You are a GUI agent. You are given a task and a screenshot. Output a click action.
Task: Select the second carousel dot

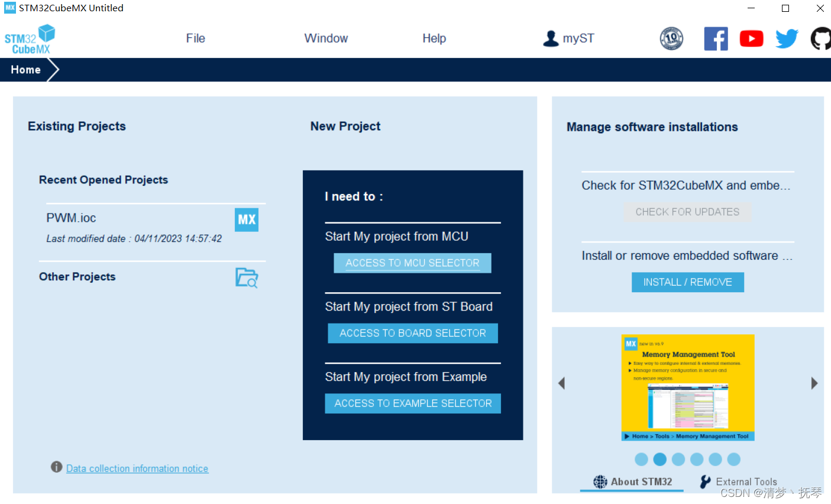(x=660, y=459)
